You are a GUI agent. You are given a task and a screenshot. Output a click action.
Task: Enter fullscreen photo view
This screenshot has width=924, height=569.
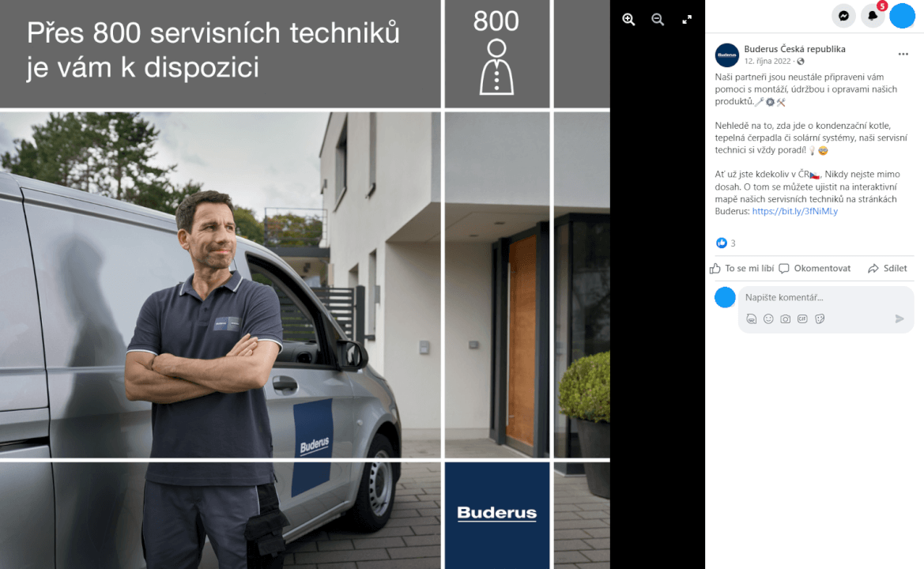pyautogui.click(x=687, y=20)
